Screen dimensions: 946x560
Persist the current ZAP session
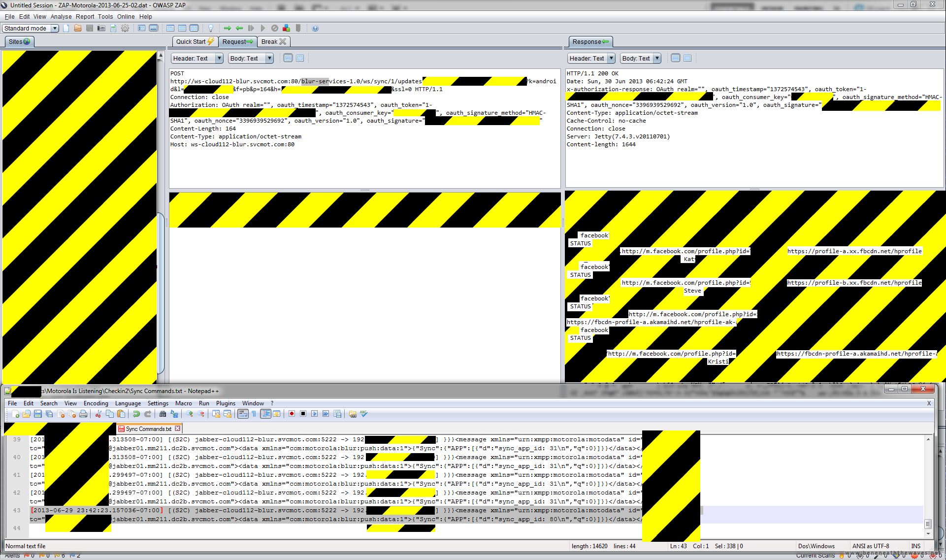coord(90,28)
